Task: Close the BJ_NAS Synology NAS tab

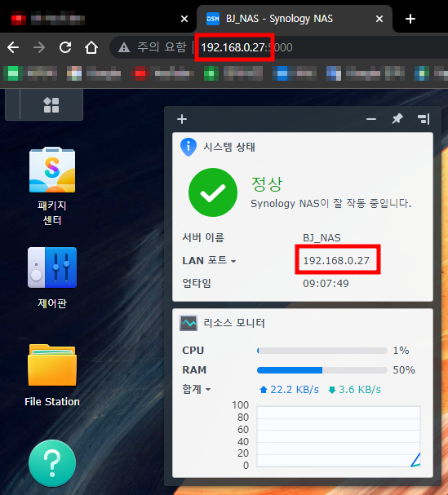Action: (x=379, y=19)
